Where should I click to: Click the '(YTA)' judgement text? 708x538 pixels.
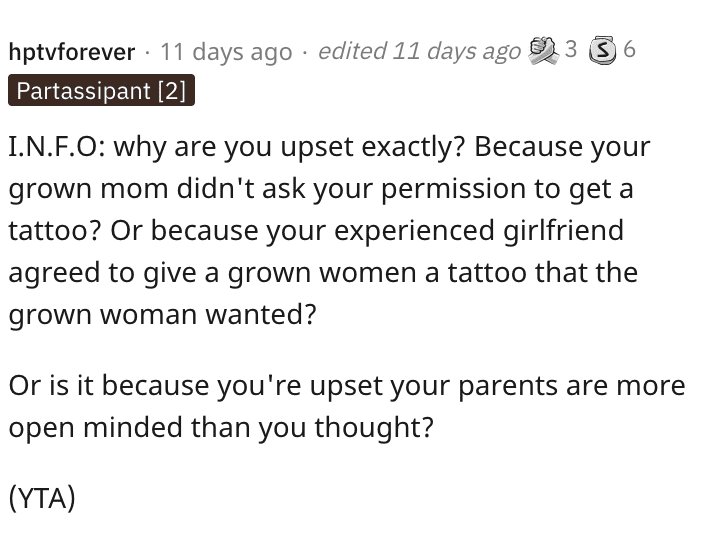coord(43,497)
